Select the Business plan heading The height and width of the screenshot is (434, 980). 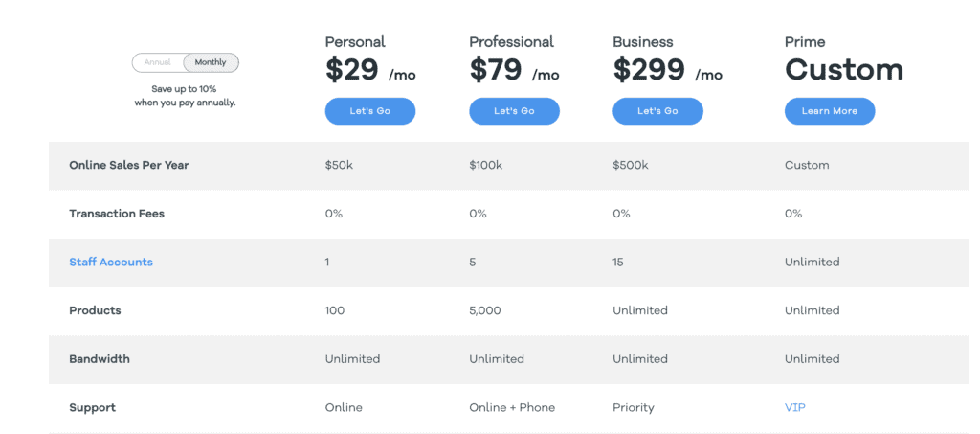pyautogui.click(x=642, y=42)
